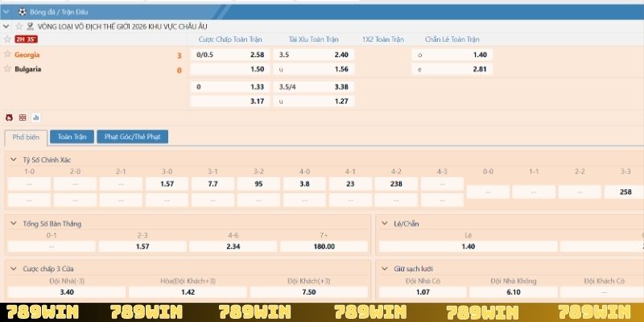Bet on Đội Nhà Không clean sheet 6.10
The height and width of the screenshot is (322, 644).
tap(514, 292)
